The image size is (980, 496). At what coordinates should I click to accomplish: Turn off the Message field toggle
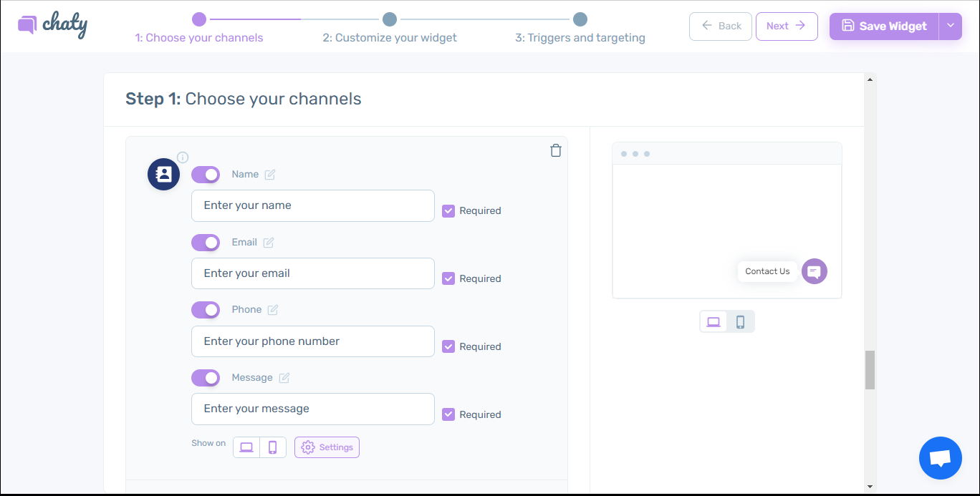(206, 377)
